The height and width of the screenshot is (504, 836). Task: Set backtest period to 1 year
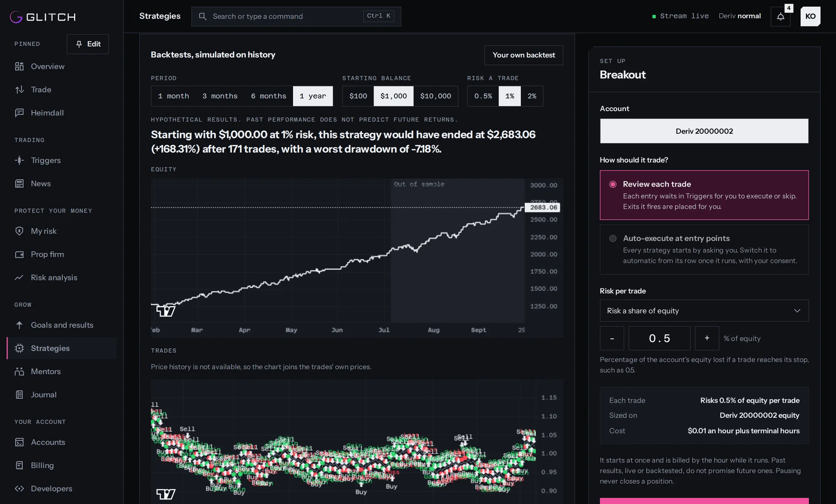pyautogui.click(x=313, y=96)
